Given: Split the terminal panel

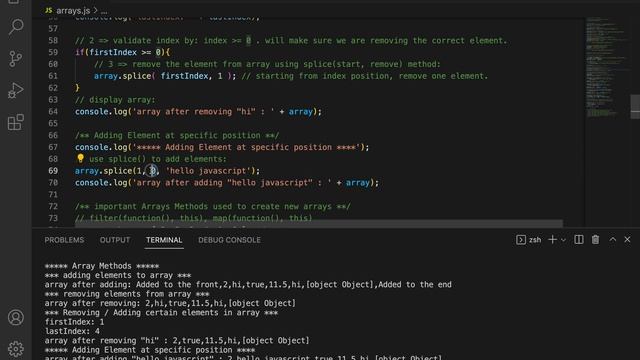Looking at the screenshot, I should pos(579,240).
